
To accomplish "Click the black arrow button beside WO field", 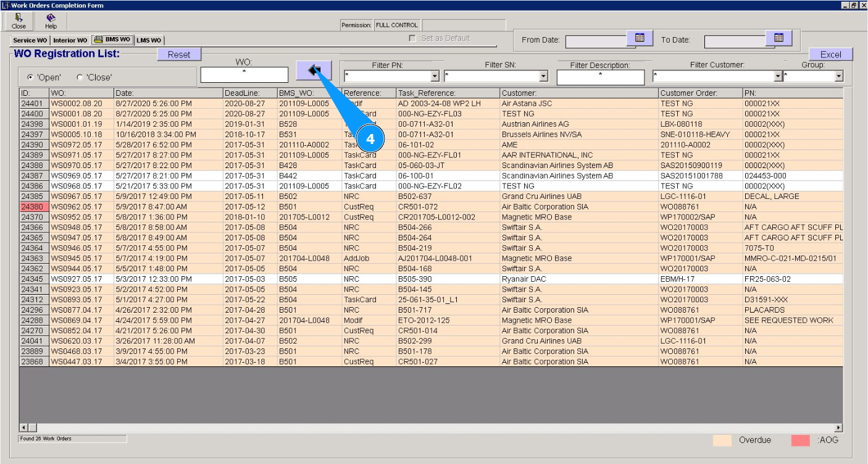I will [314, 70].
